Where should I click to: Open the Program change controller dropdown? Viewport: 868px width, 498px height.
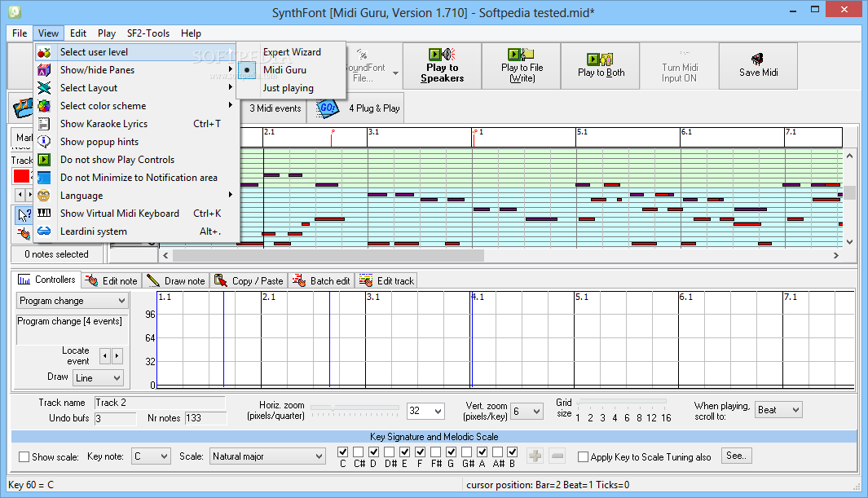coord(72,301)
